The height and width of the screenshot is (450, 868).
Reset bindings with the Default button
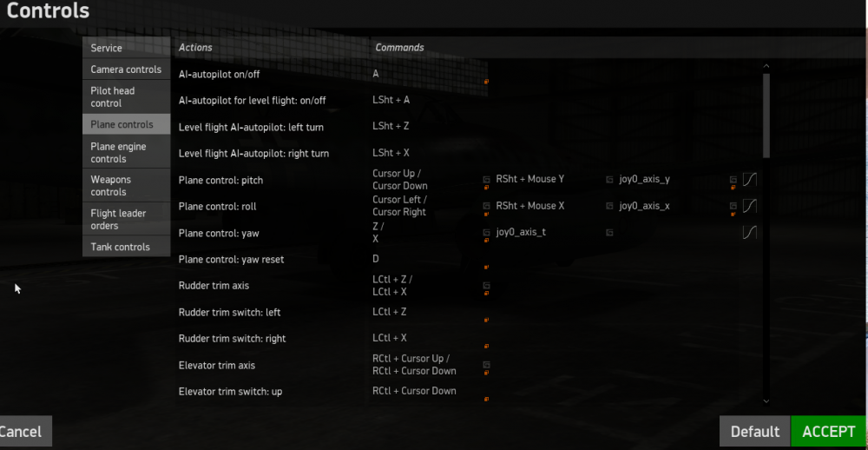[x=754, y=432]
